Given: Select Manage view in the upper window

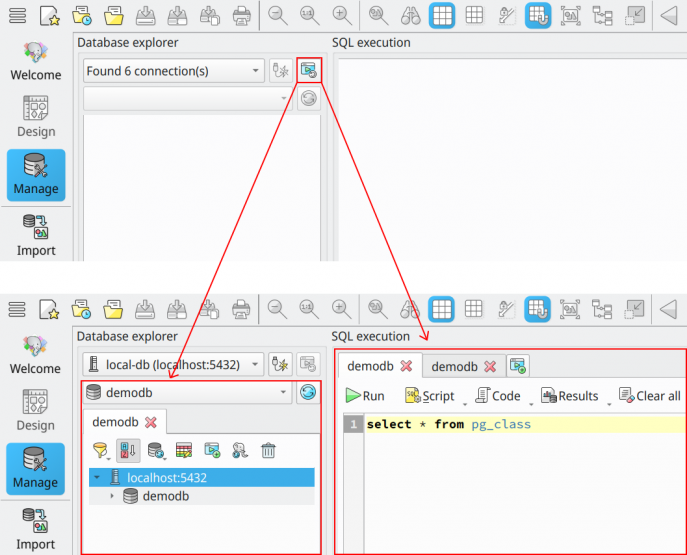Looking at the screenshot, I should click(x=36, y=175).
